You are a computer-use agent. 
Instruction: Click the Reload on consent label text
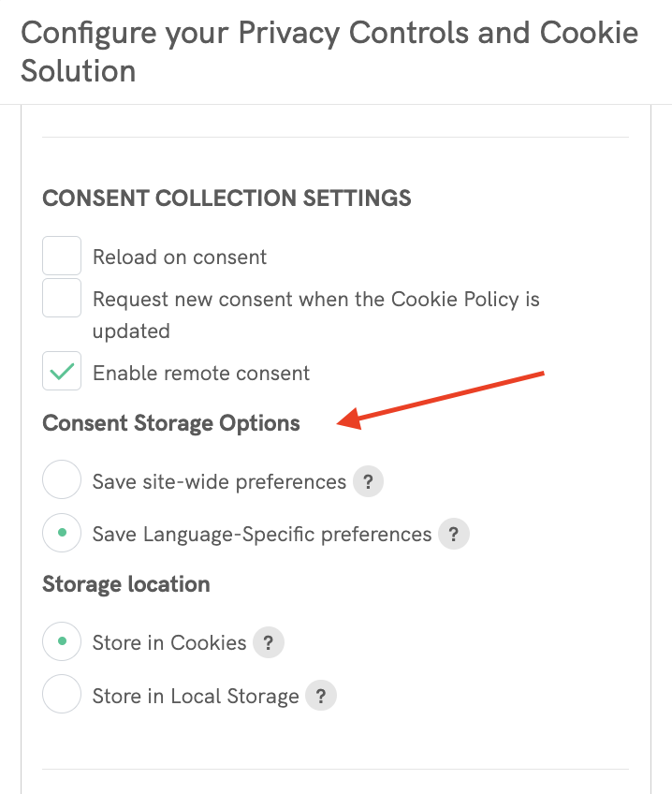pyautogui.click(x=179, y=256)
